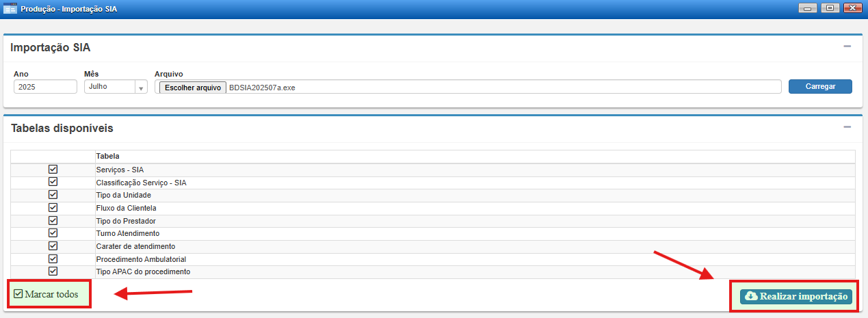Collapse the Tabelas disponíveis panel

[x=847, y=127]
